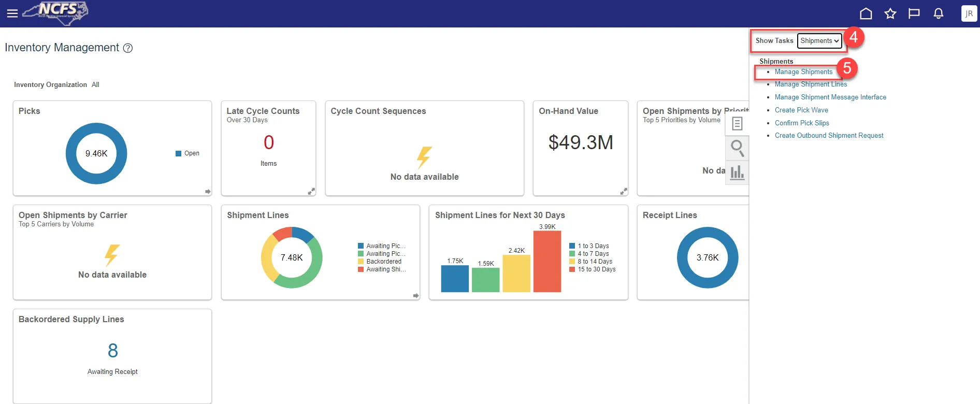Screen dimensions: 980x404
Task: Open the Watchlist flag icon
Action: (x=914, y=13)
